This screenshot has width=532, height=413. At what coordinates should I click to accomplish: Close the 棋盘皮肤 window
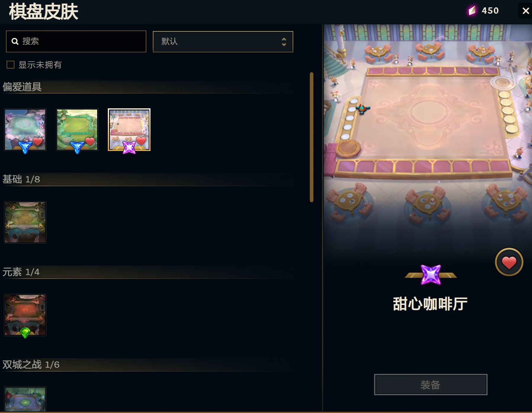pos(525,11)
